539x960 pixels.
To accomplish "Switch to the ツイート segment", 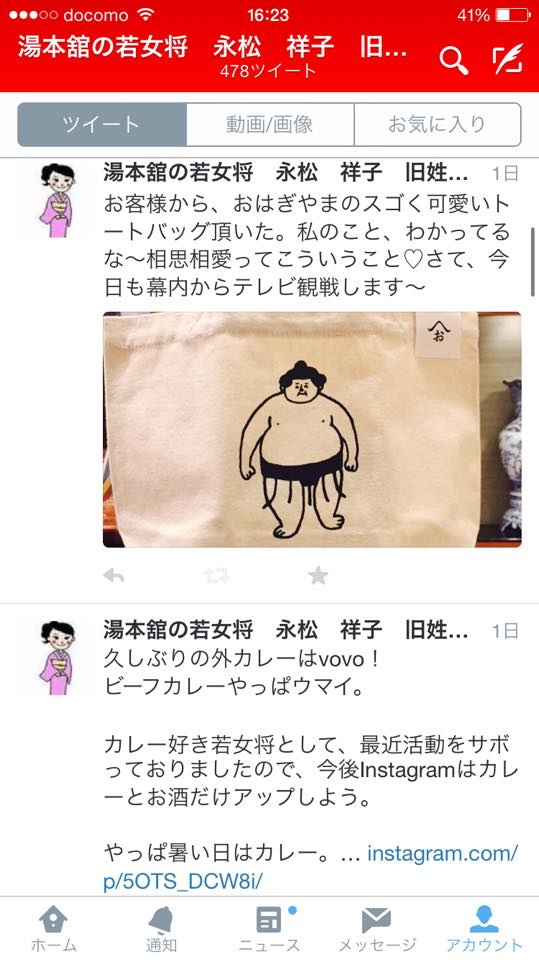I will click(x=102, y=124).
